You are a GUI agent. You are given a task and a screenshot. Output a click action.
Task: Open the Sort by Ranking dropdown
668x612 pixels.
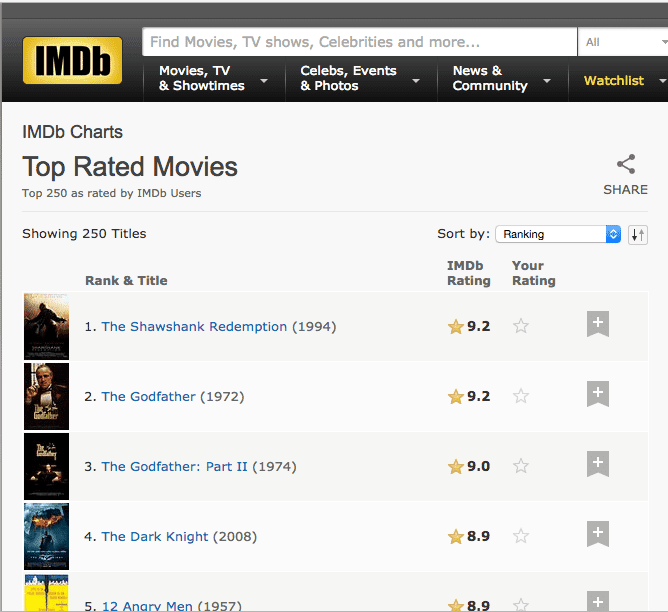(558, 234)
